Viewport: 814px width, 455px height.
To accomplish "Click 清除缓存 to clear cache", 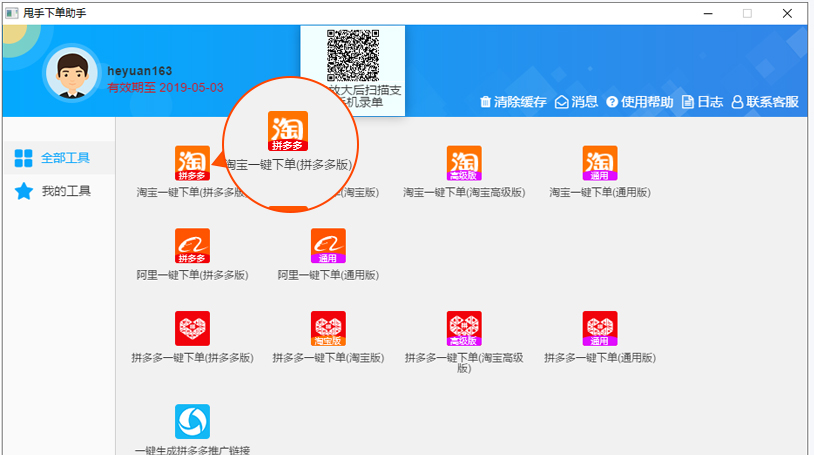I will point(513,102).
